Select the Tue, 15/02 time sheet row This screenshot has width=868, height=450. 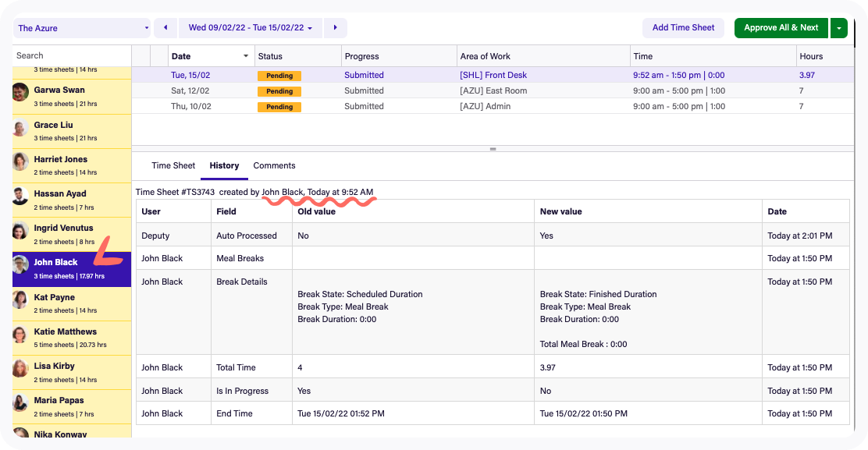tap(493, 75)
